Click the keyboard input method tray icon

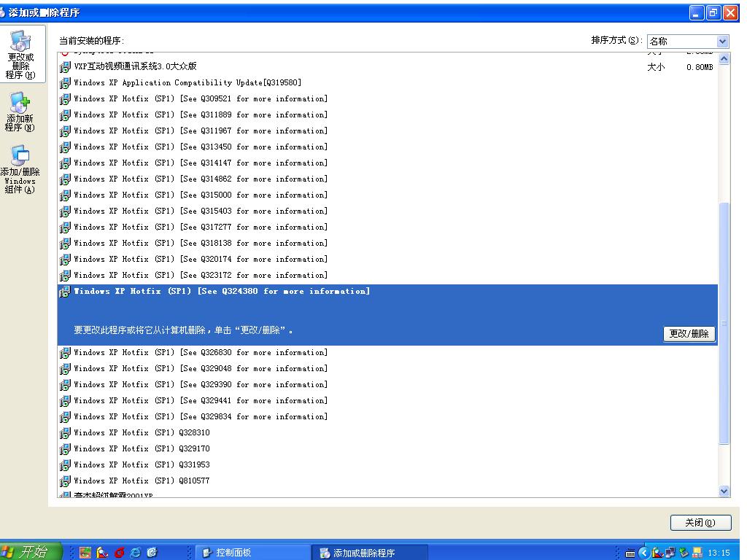(x=630, y=553)
